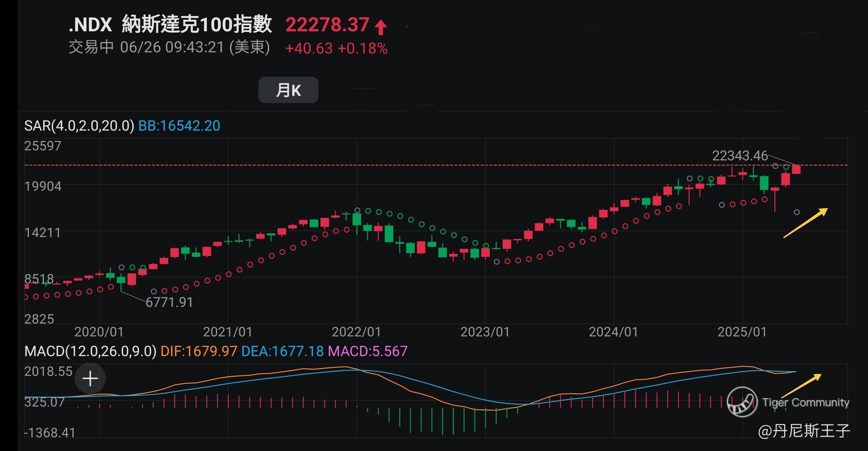Click the -1368.41 MACD axis label
Image resolution: width=868 pixels, height=451 pixels.
pyautogui.click(x=50, y=433)
